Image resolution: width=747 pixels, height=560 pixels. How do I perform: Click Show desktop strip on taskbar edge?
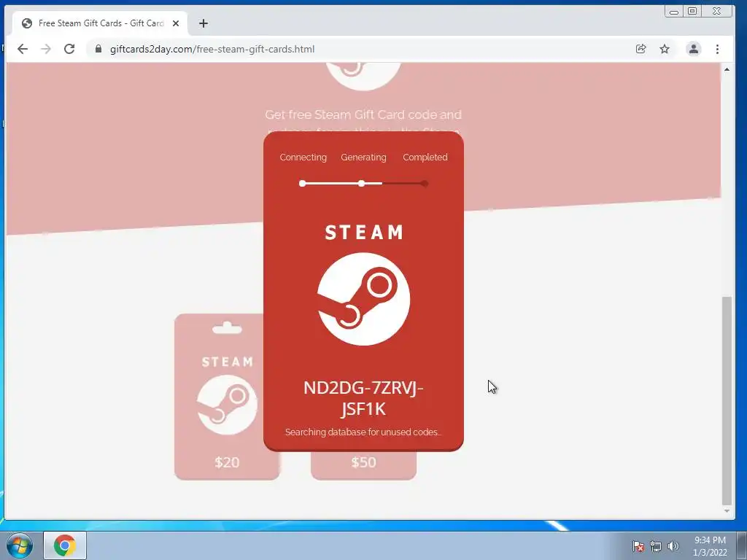click(742, 545)
